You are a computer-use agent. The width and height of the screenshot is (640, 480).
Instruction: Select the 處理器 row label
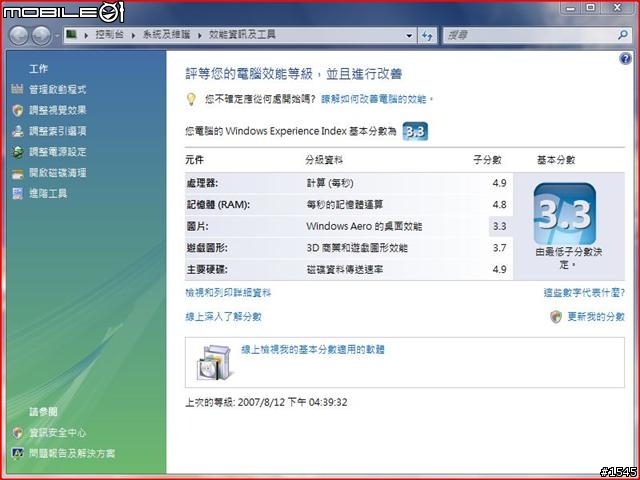(x=202, y=183)
